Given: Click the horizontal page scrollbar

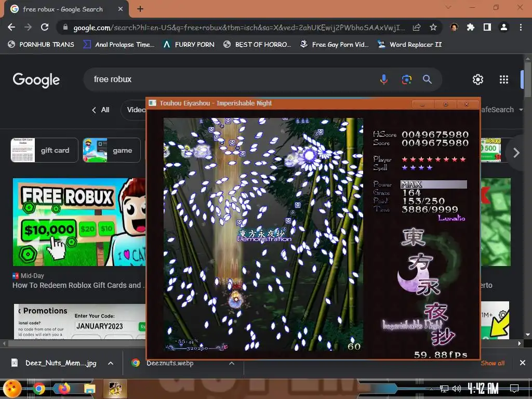Looking at the screenshot, I should 76,343.
